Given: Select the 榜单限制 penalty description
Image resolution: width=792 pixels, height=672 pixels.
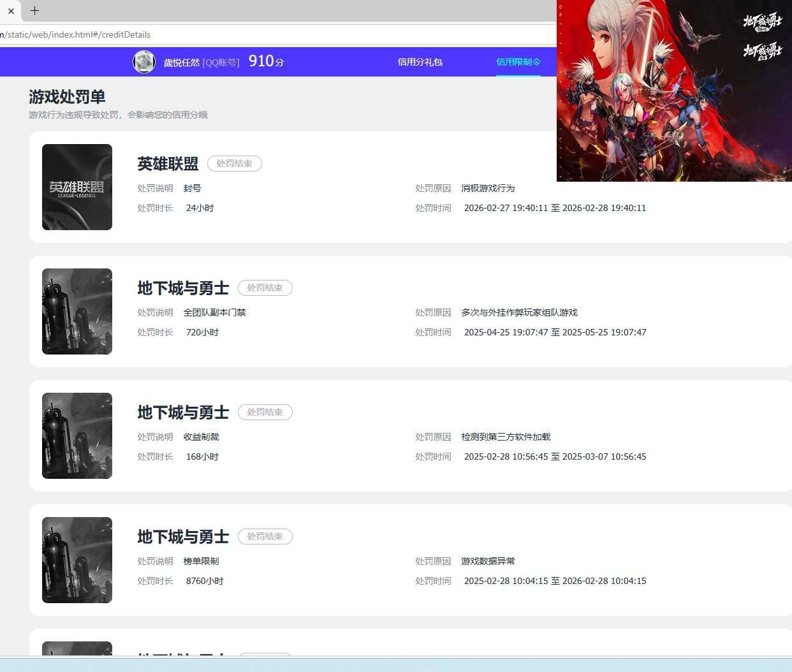Looking at the screenshot, I should 201,561.
